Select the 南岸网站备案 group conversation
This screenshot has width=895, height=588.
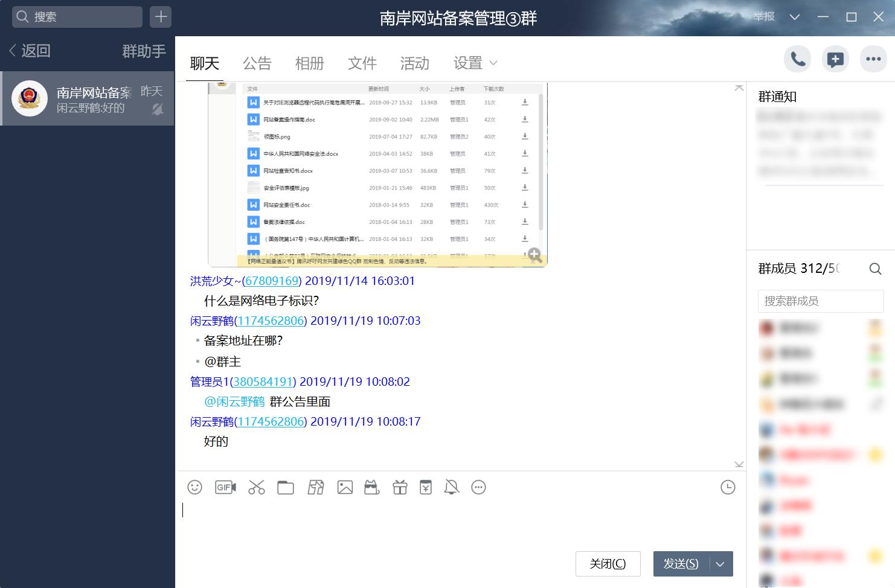coord(88,99)
